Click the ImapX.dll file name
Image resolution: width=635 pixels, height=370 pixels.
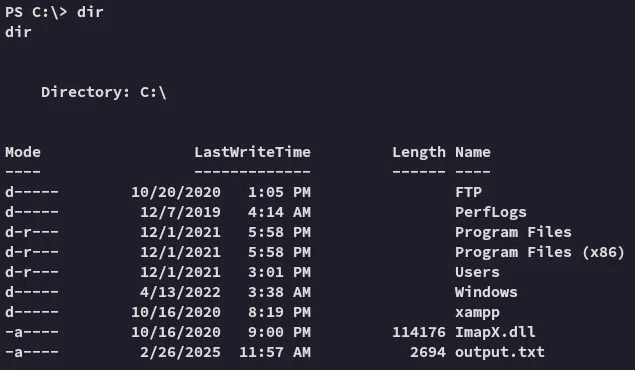(x=495, y=332)
